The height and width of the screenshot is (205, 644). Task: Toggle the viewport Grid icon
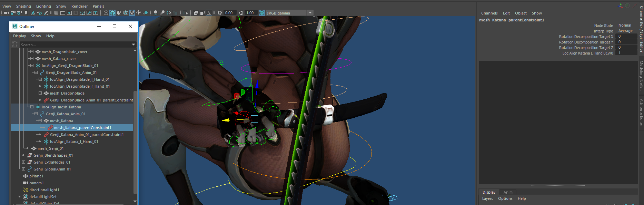click(x=56, y=13)
